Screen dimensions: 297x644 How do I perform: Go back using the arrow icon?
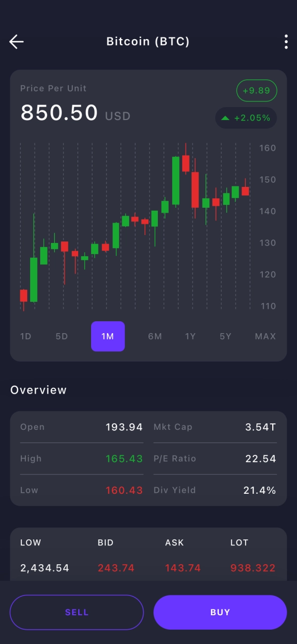16,42
